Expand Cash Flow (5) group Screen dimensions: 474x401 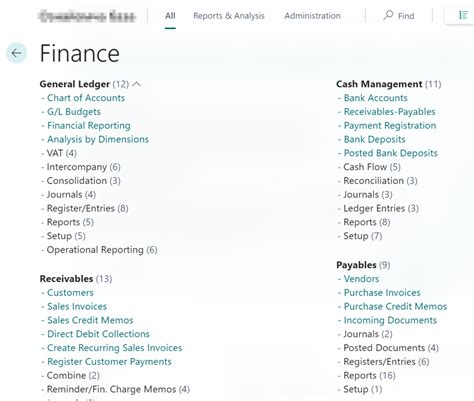(x=372, y=167)
